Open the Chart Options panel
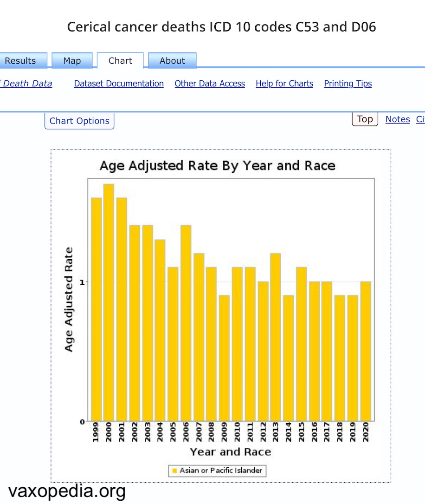This screenshot has width=425, height=504. point(79,121)
